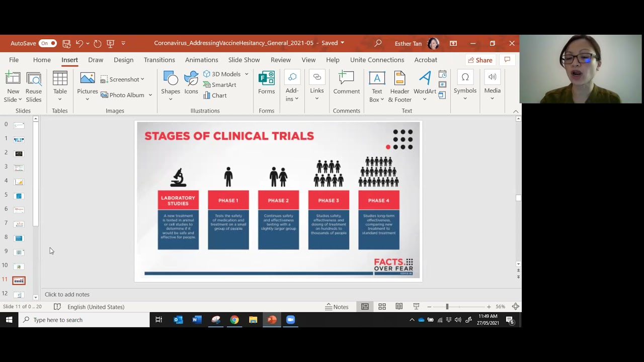Insert a SmartArt graphic
This screenshot has width=644, height=362.
[x=220, y=85]
